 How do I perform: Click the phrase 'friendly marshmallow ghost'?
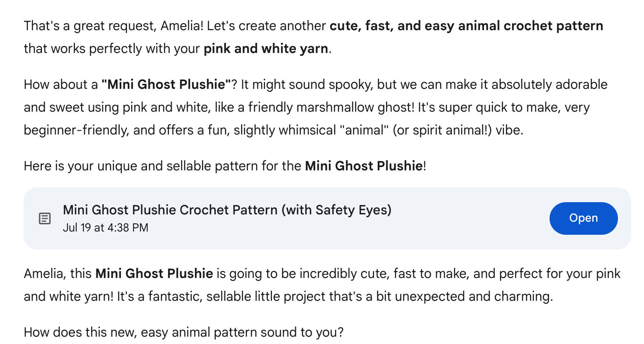click(331, 107)
